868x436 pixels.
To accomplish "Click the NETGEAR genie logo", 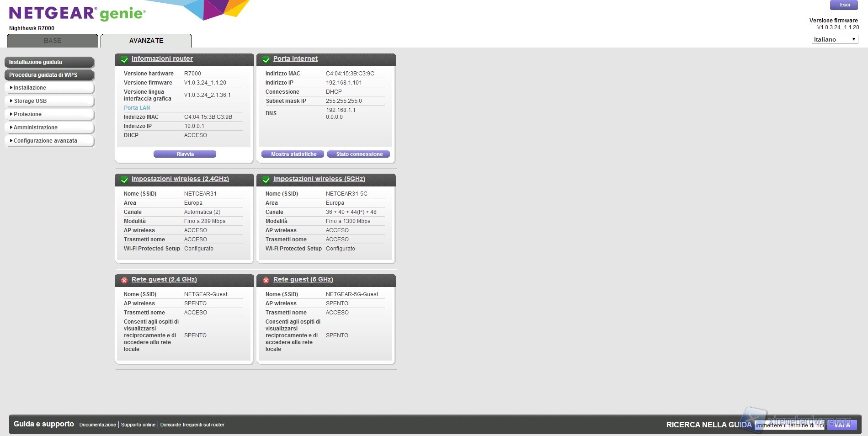I will click(x=77, y=14).
